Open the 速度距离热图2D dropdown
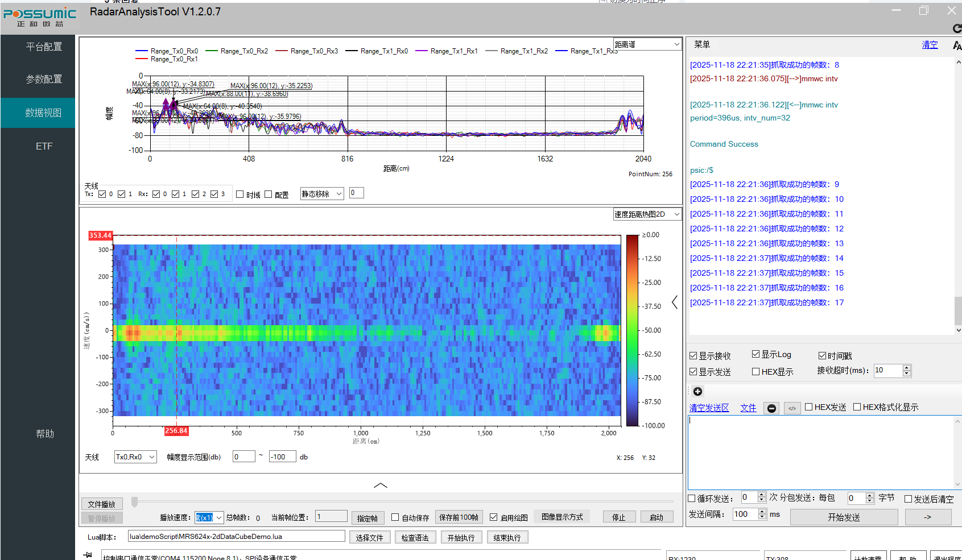 tap(647, 214)
